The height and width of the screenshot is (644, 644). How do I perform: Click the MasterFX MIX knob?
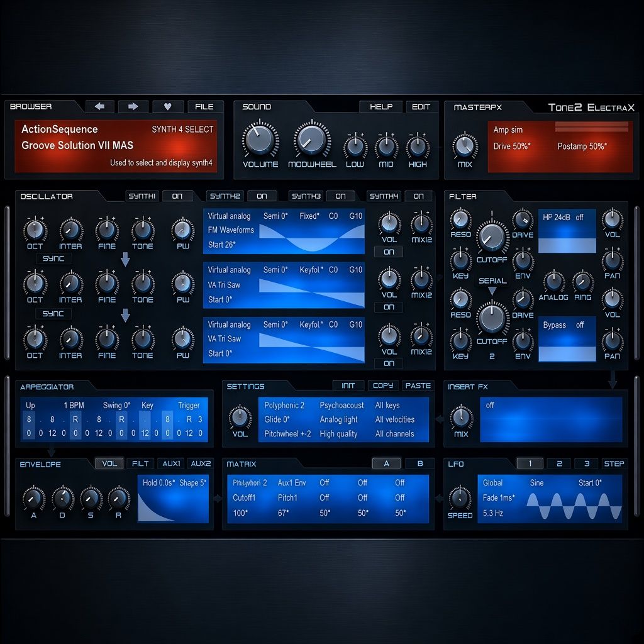(465, 146)
